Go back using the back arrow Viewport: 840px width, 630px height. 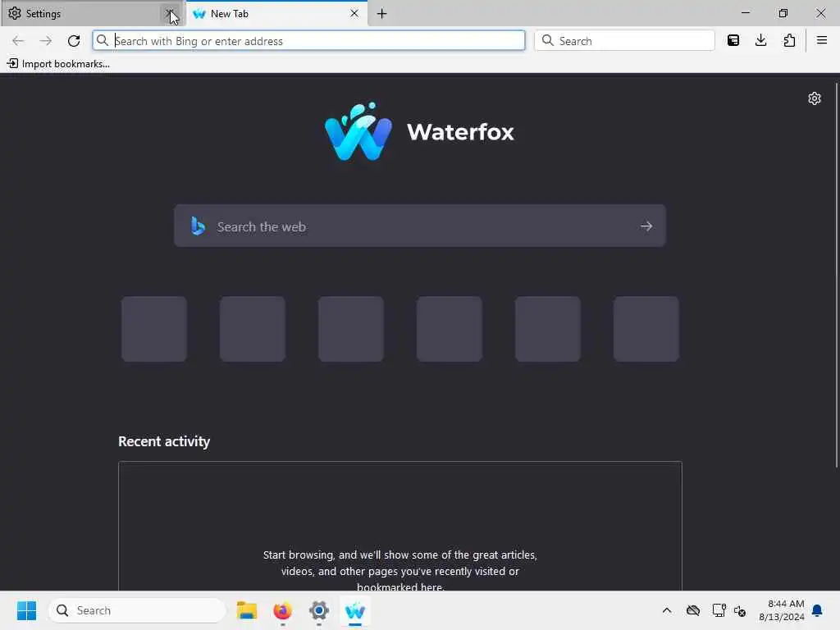tap(18, 41)
